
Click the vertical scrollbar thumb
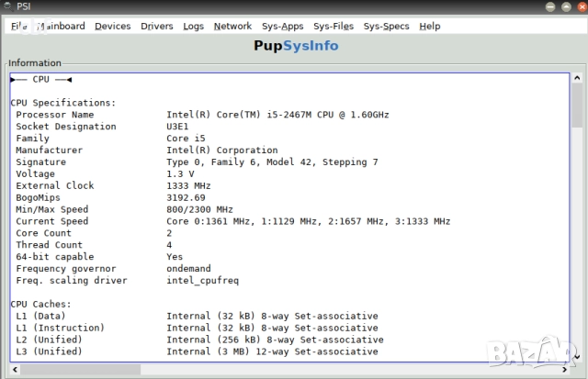pos(576,106)
